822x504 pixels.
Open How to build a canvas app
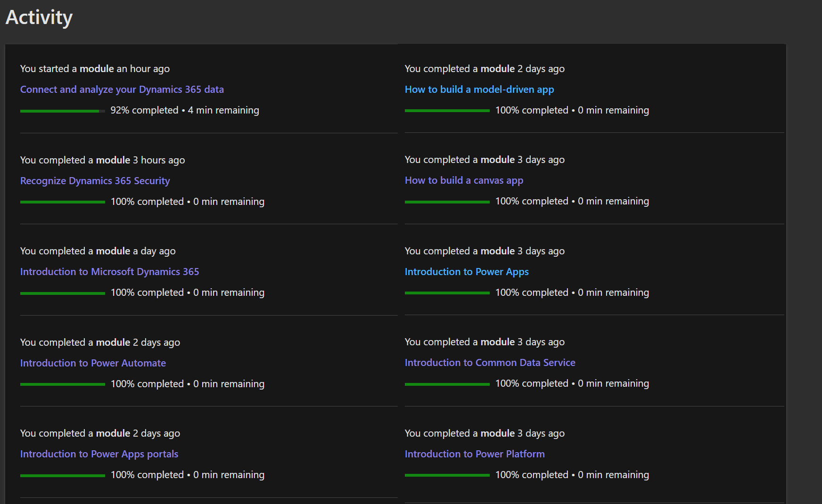464,180
